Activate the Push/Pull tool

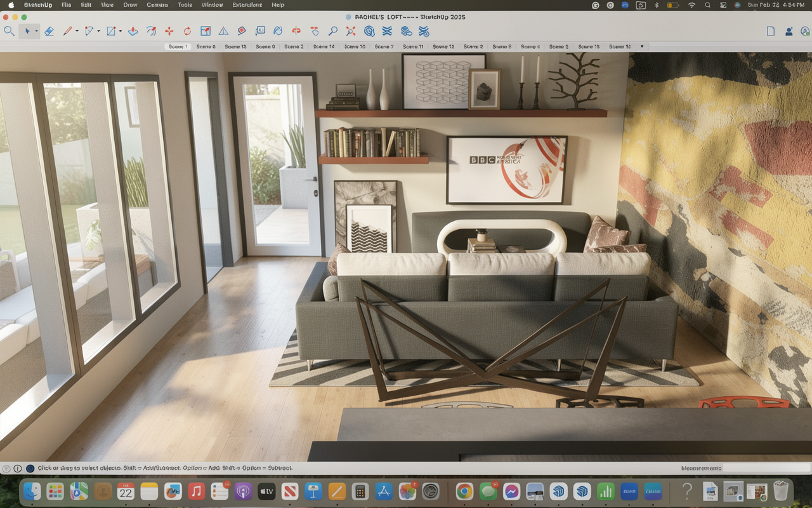tap(133, 31)
